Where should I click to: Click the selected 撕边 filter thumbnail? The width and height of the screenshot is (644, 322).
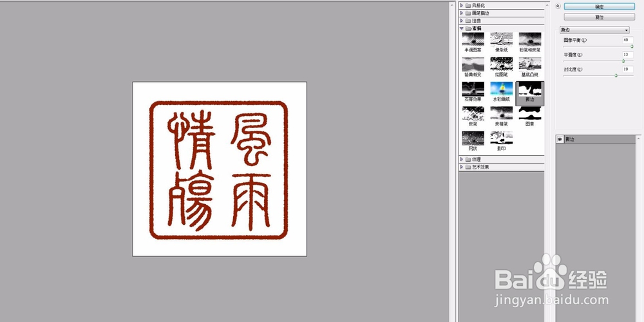[x=530, y=93]
